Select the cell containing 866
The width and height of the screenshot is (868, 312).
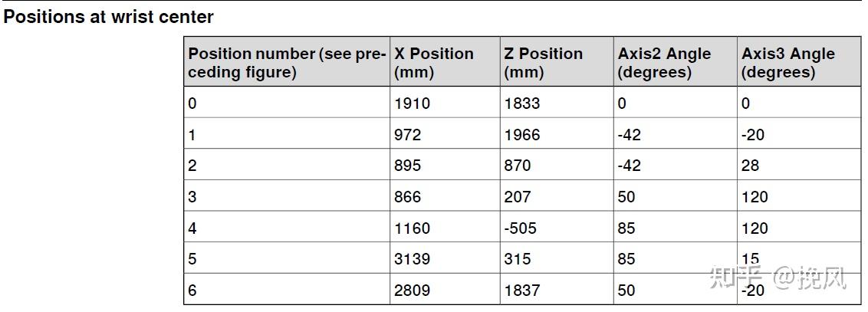(407, 197)
